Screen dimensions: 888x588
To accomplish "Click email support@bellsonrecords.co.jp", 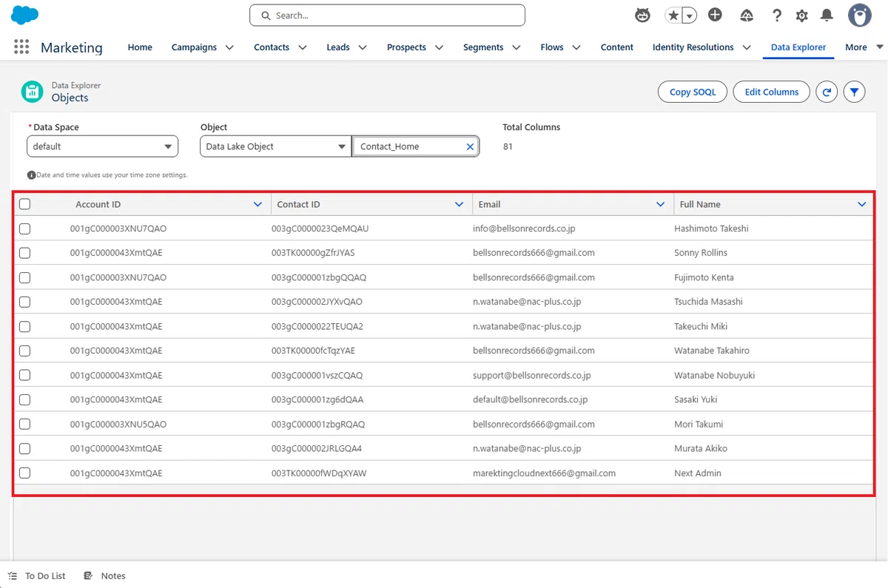I will point(532,375).
